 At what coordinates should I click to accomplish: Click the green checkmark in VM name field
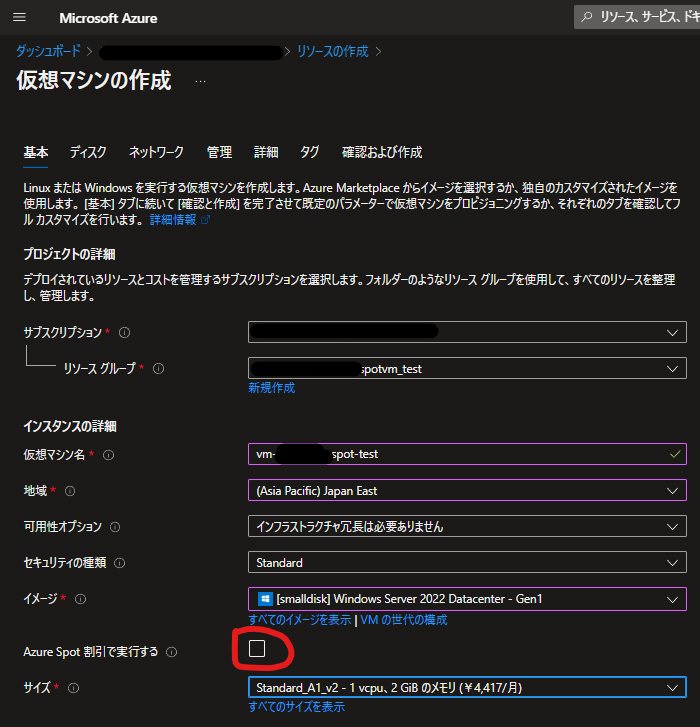(x=675, y=454)
